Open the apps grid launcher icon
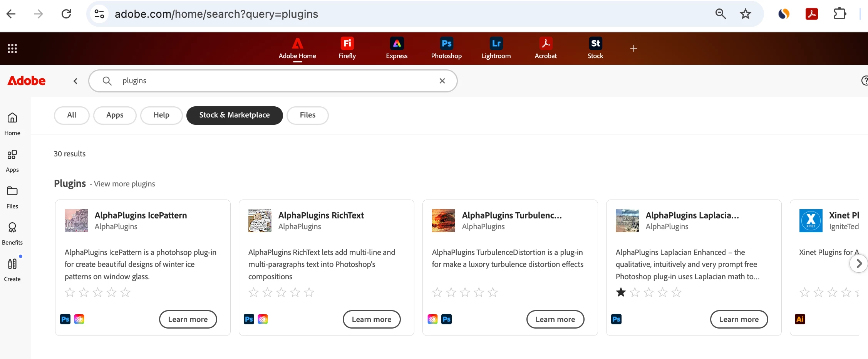This screenshot has height=359, width=868. pos(12,49)
